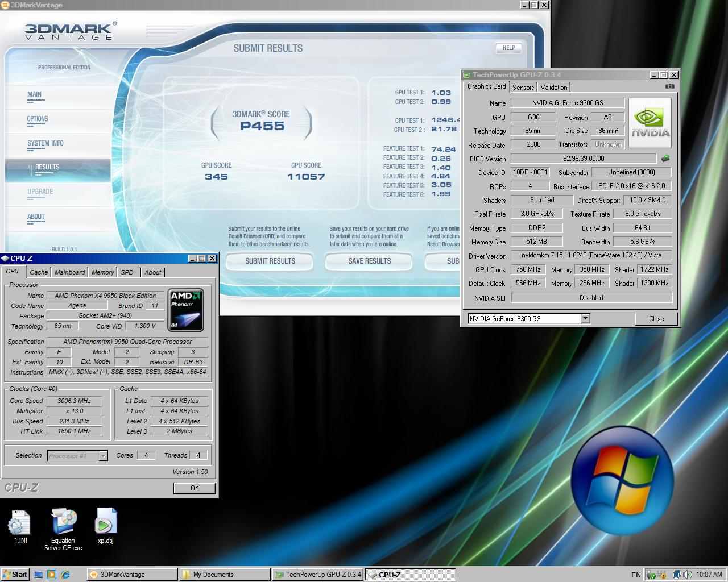Click the taskbar clock showing 10:07 AM

coord(709,575)
